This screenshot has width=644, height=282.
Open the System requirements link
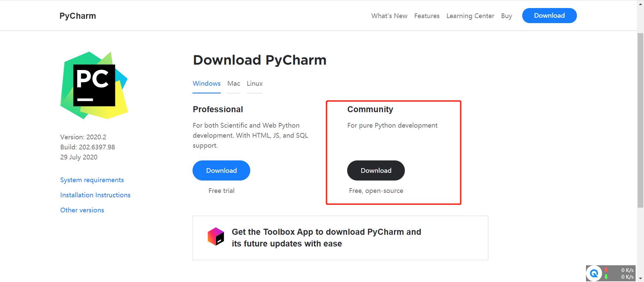point(92,180)
